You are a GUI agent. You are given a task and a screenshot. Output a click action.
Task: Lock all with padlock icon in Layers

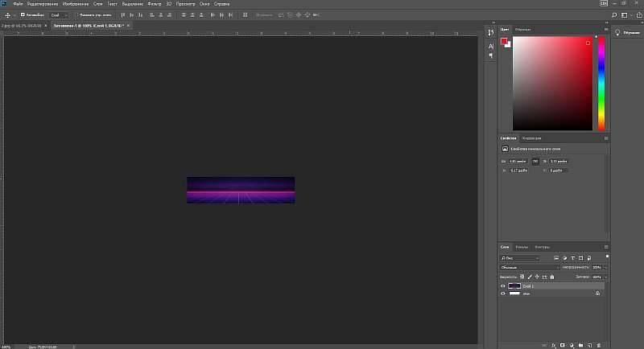[x=552, y=276]
